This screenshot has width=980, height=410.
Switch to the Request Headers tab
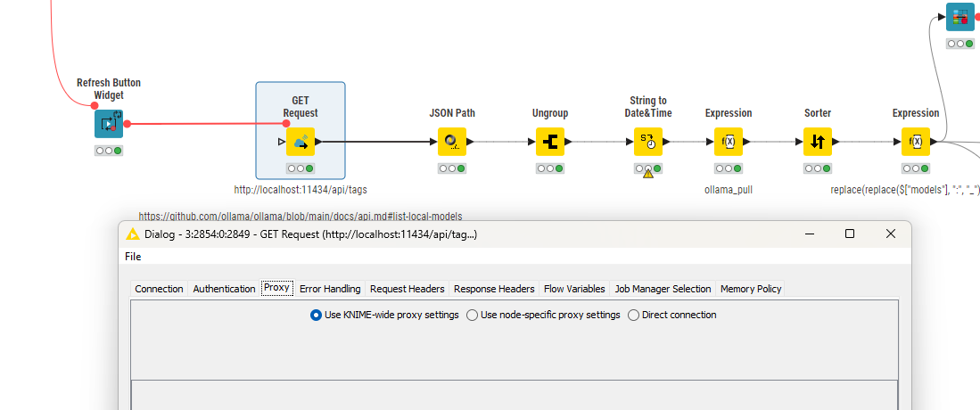[x=407, y=289]
